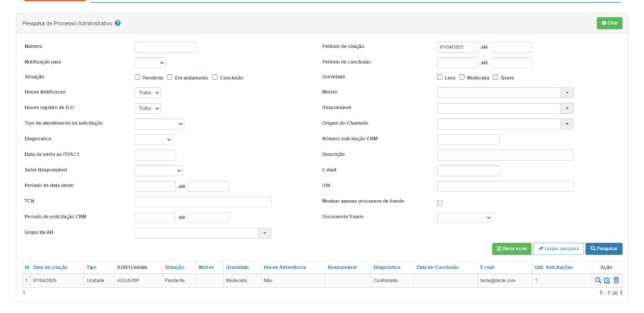Click the Período de criação start date field
The image size is (644, 313).
point(457,47)
